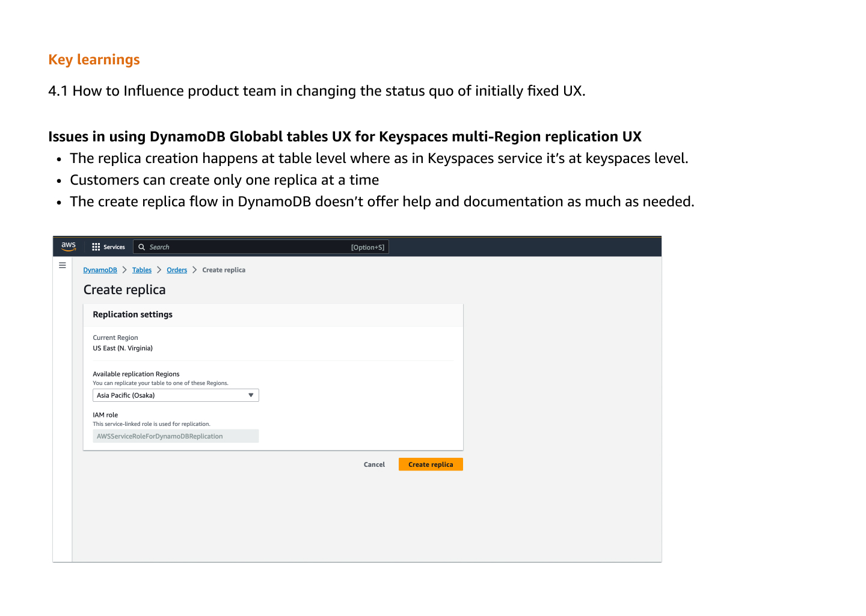Click the Create replica page title
The image size is (866, 616).
[124, 289]
